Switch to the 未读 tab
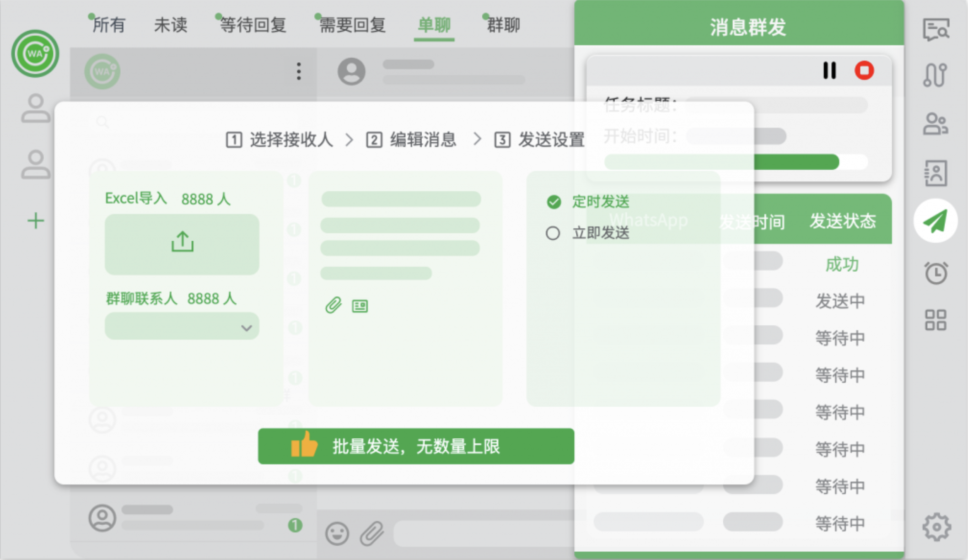968x560 pixels. 171,25
